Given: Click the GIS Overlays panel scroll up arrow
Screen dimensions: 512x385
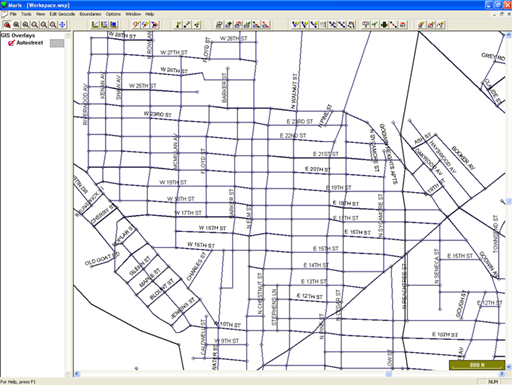Looking at the screenshot, I should point(68,35).
